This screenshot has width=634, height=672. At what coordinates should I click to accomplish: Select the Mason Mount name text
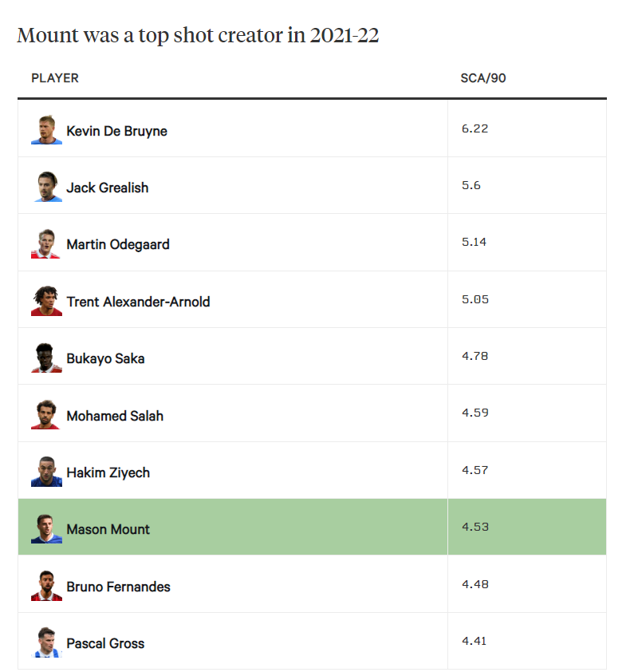coord(108,529)
